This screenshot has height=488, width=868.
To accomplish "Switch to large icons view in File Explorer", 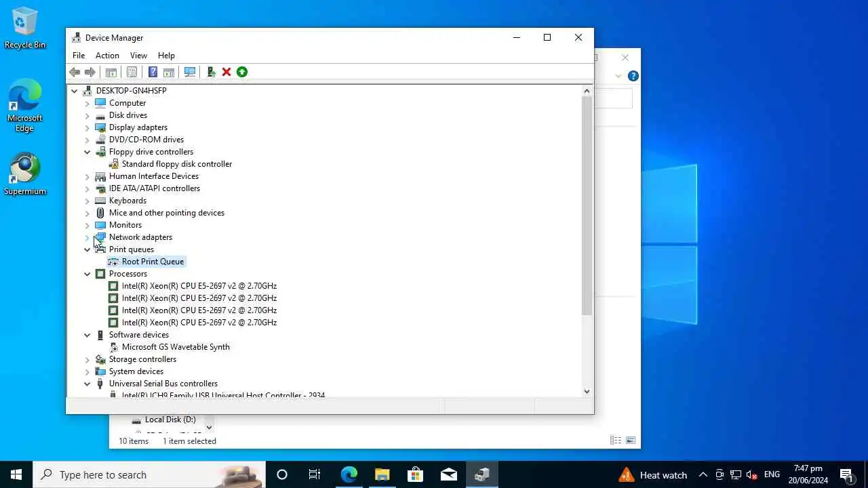I will 631,441.
